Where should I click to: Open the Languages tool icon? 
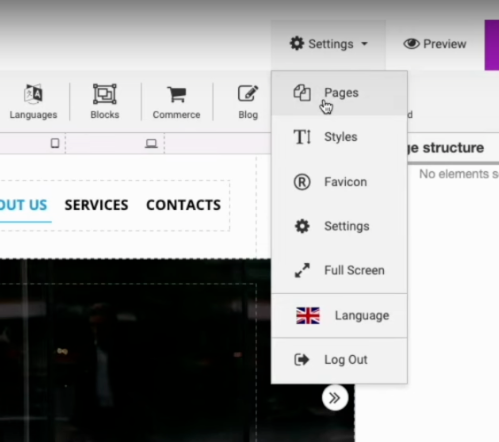point(33,94)
